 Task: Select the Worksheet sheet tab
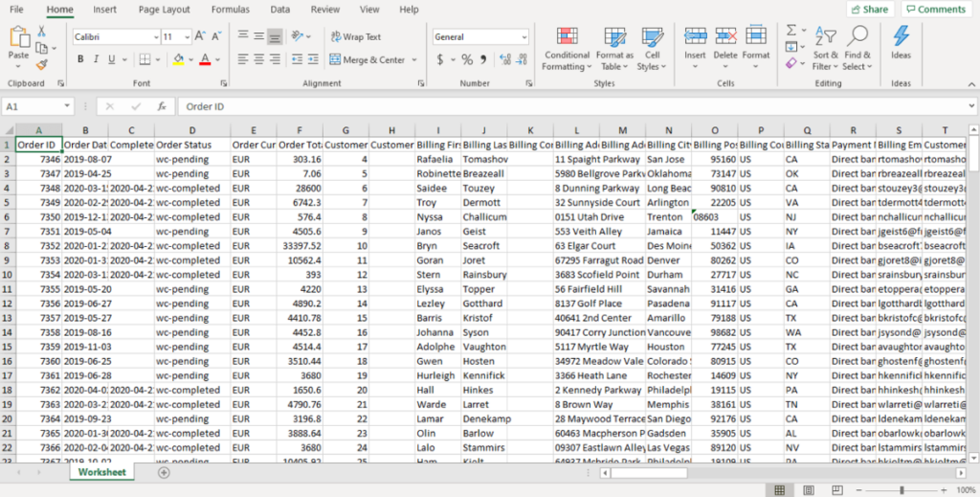coord(101,472)
